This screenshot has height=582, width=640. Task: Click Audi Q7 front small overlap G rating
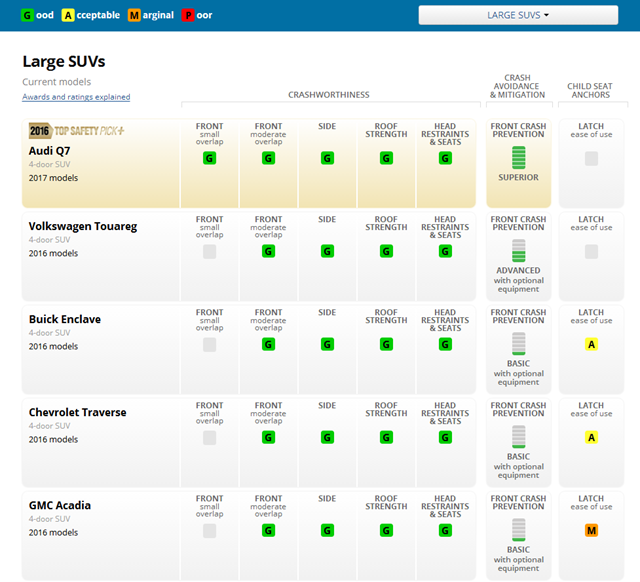click(210, 158)
